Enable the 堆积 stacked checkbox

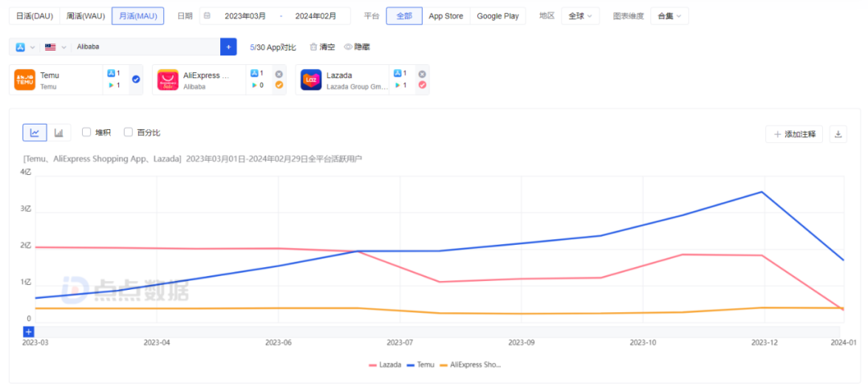click(86, 132)
